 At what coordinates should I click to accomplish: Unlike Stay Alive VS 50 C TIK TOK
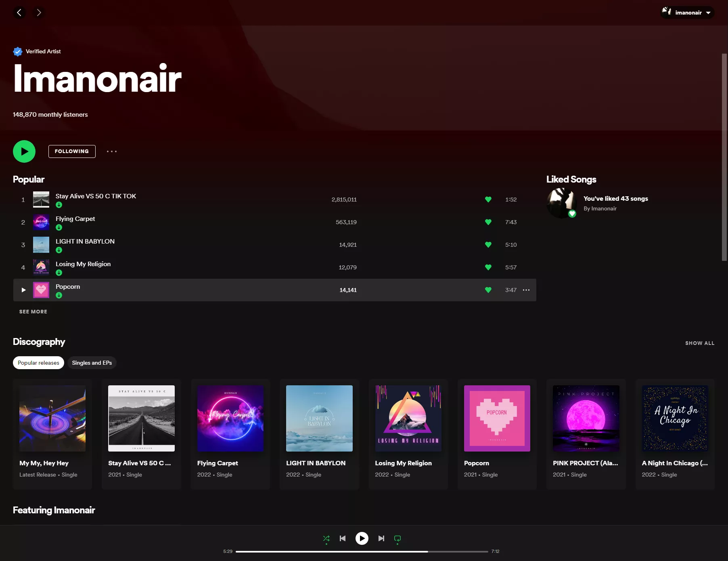[488, 200]
